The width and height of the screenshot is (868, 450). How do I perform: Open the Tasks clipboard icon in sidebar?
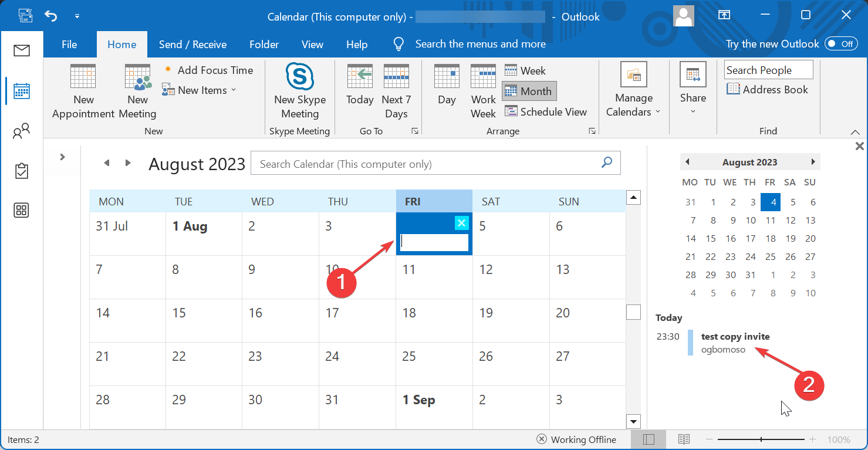click(x=22, y=171)
